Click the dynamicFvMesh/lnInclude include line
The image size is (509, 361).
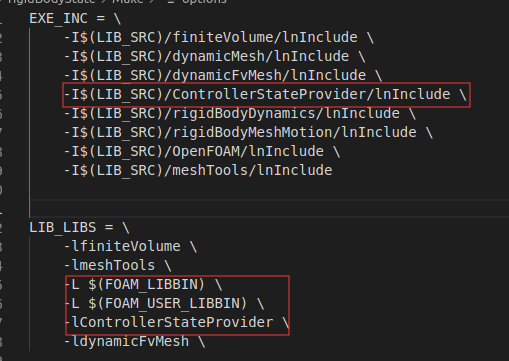(223, 75)
